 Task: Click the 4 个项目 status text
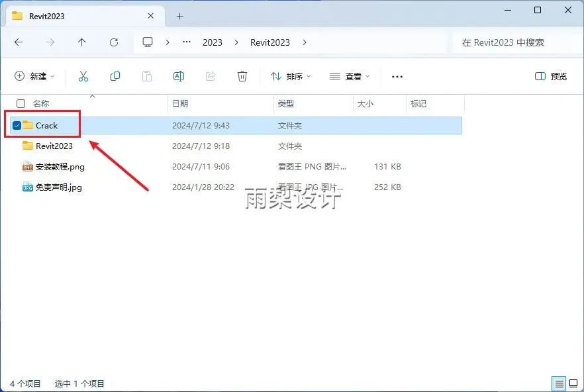[25, 383]
